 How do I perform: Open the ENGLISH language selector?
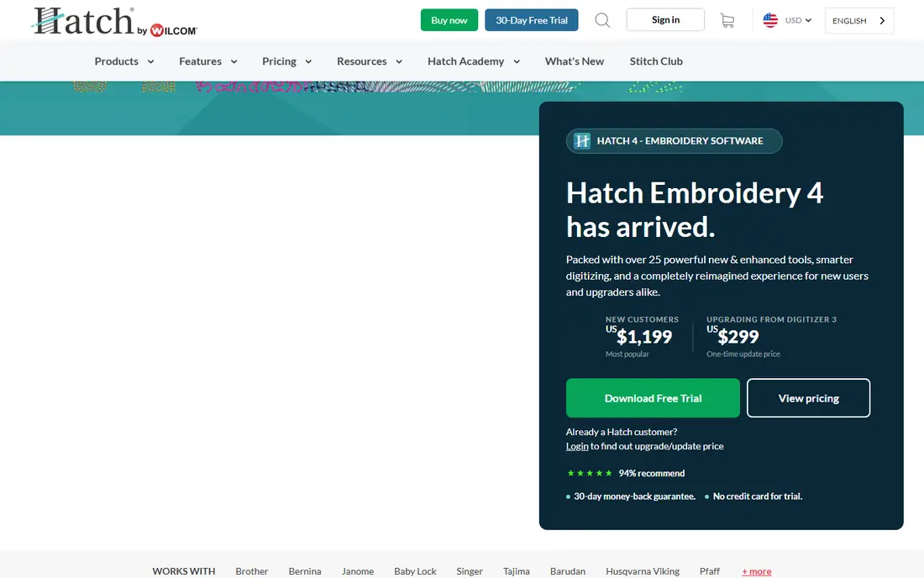(859, 21)
